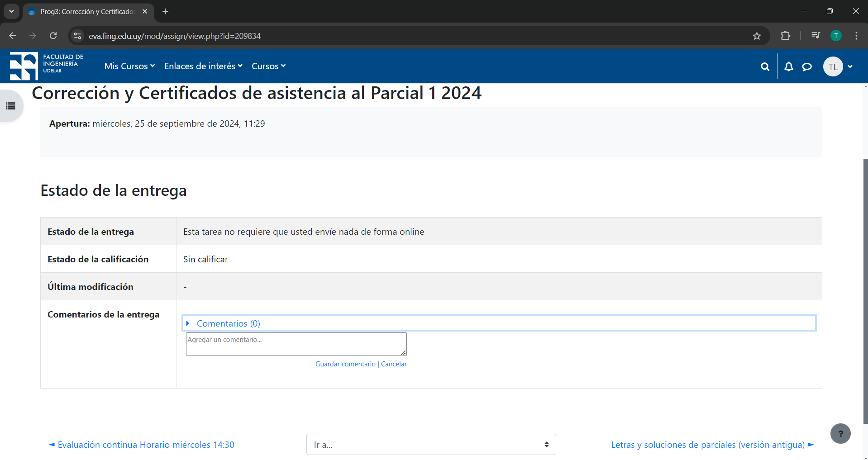This screenshot has width=868, height=460.
Task: Open the Chrome three-dot menu
Action: tap(856, 36)
